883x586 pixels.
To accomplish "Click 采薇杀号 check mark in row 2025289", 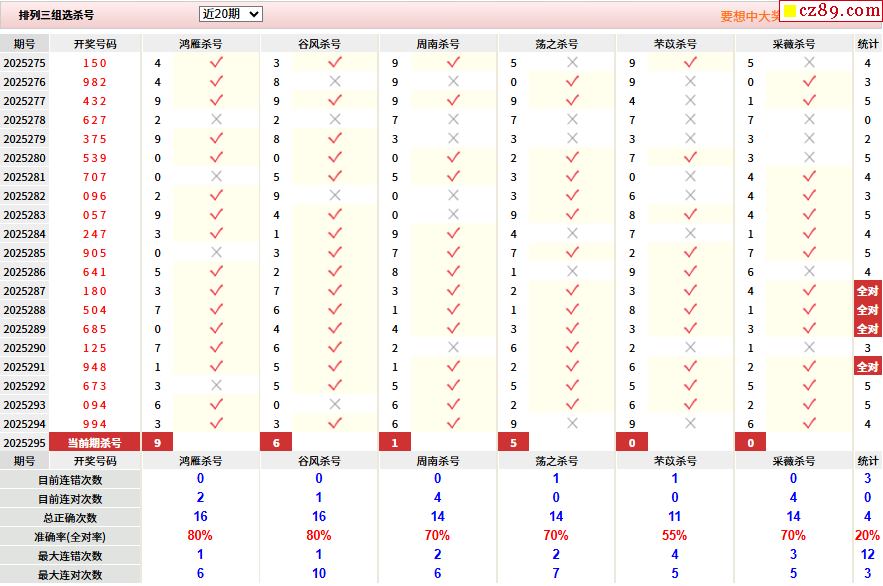I will [x=809, y=328].
